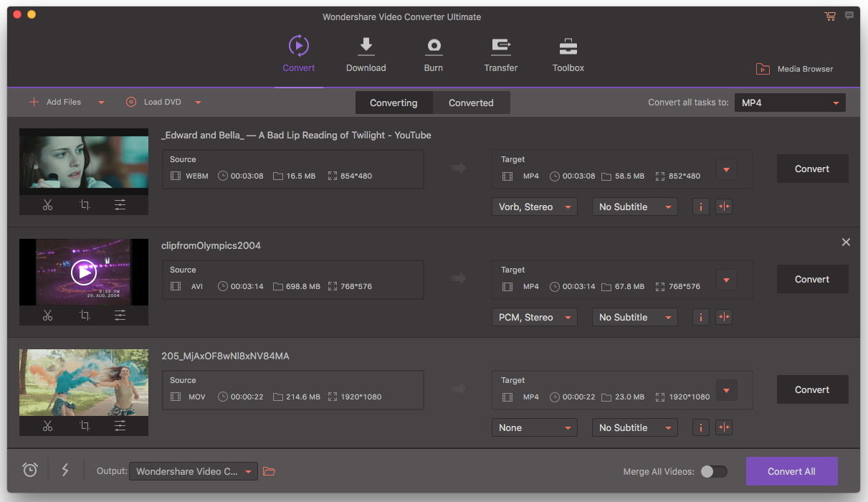This screenshot has width=868, height=502.
Task: Click the schedule alarm clock icon
Action: [30, 470]
